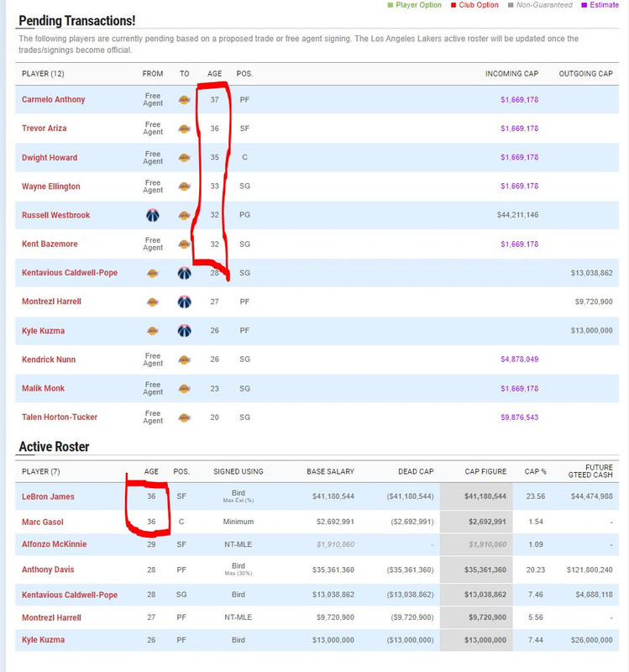Click Kendrick Nunn incoming cap $4,878,049
The width and height of the screenshot is (629, 672).
point(519,360)
